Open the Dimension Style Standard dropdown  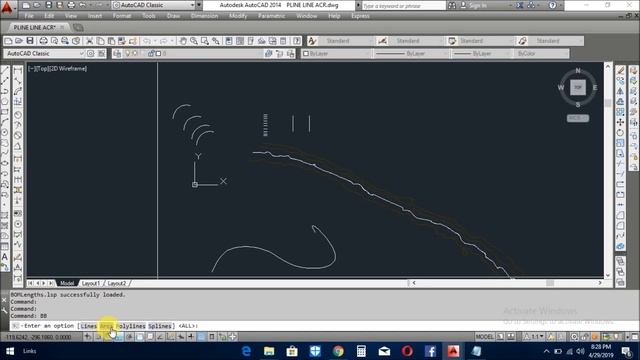pyautogui.click(x=417, y=41)
